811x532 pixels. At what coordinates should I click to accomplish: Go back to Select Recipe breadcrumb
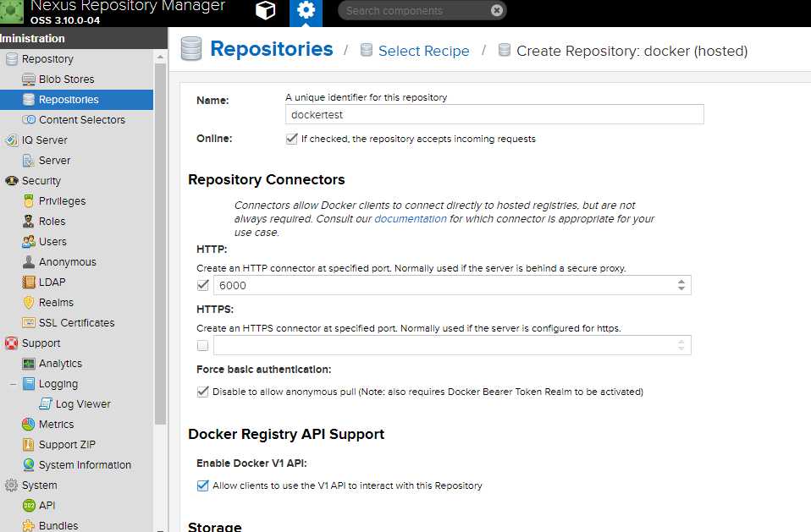[x=423, y=51]
